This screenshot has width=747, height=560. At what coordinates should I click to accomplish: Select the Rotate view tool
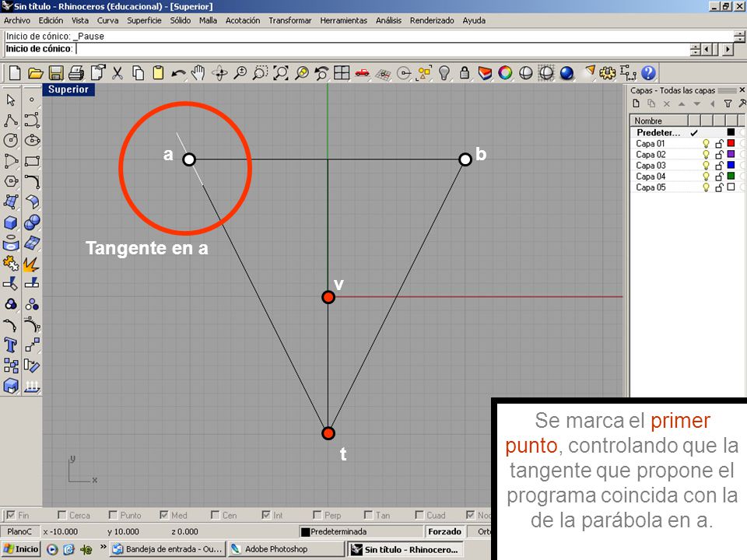(219, 73)
